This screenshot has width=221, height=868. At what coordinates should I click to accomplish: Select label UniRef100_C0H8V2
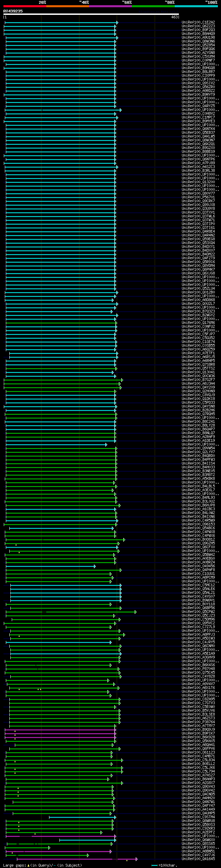click(198, 114)
